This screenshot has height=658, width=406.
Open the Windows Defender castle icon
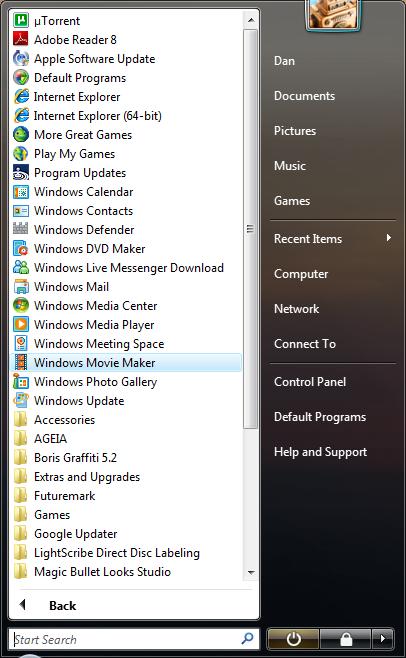(x=21, y=230)
